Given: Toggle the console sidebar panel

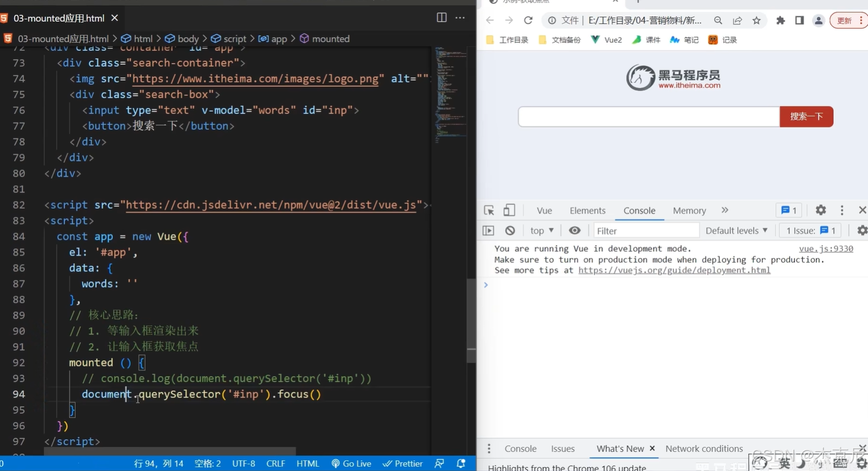Looking at the screenshot, I should click(x=488, y=230).
